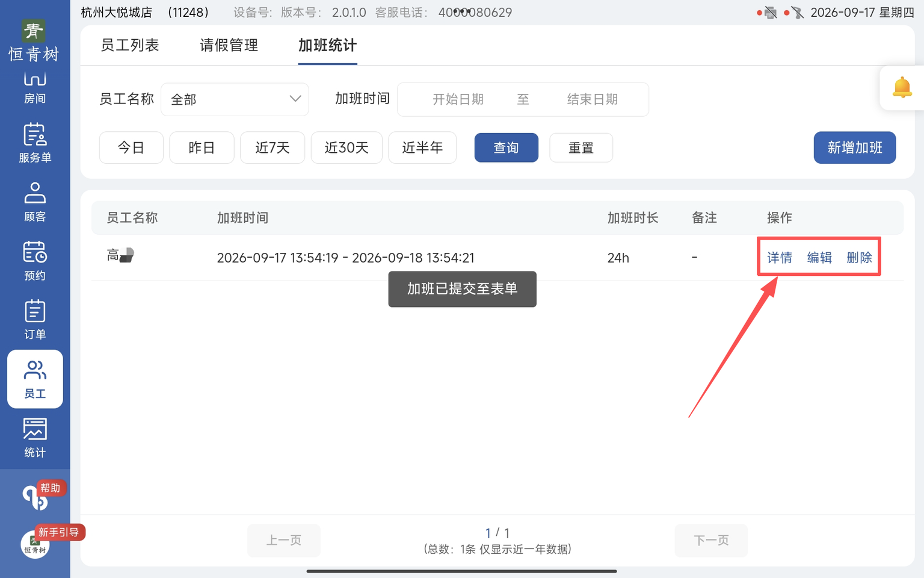Expand the 员工名称 dropdown showing 全部
This screenshot has width=924, height=578.
(235, 99)
